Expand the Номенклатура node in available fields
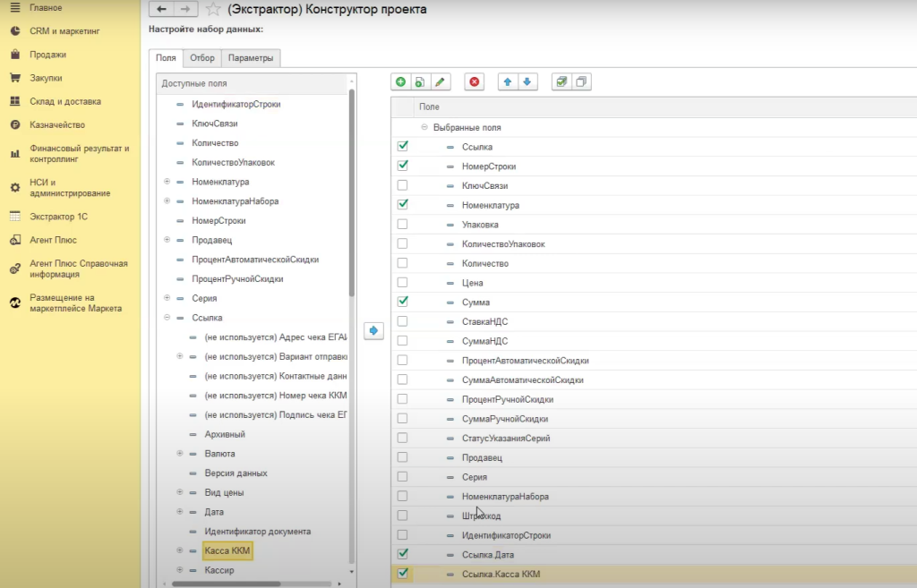Viewport: 917px width, 588px height. coord(167,182)
